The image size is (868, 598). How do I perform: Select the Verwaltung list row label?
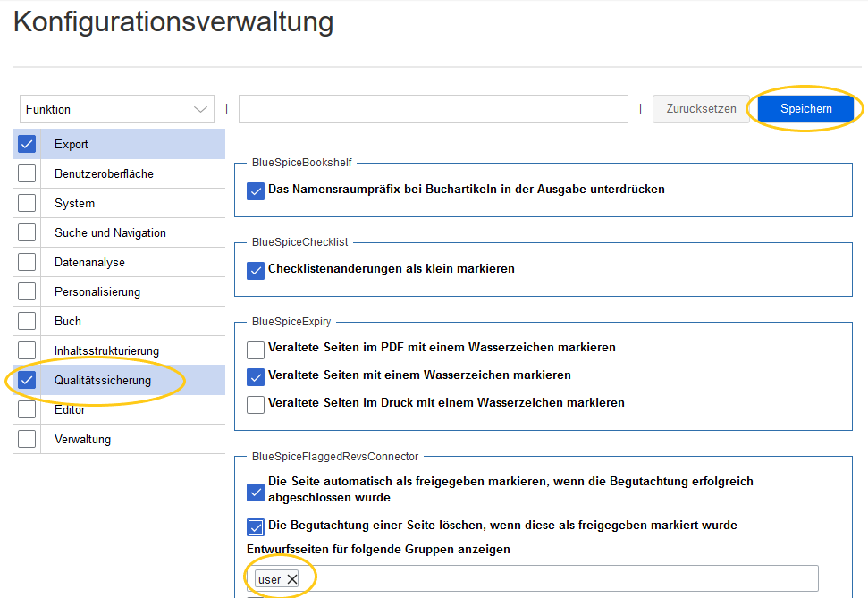82,439
